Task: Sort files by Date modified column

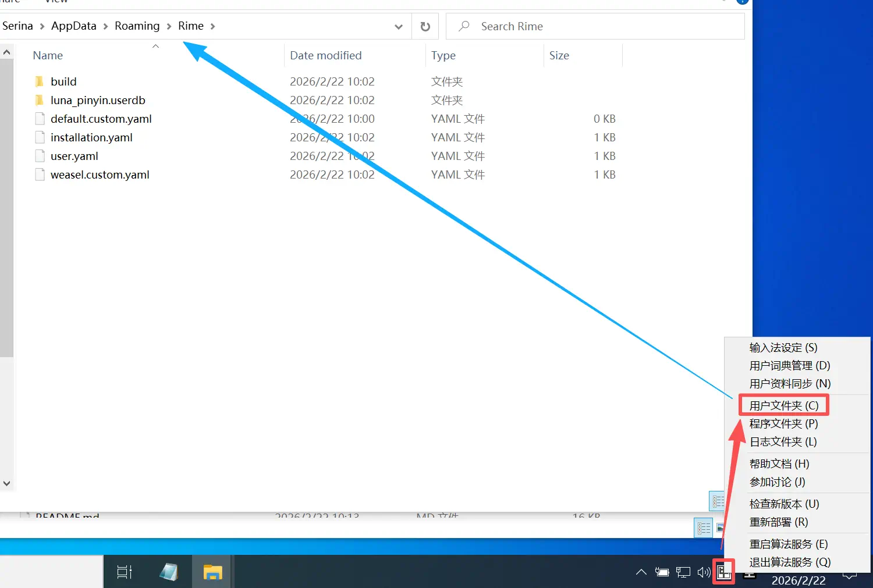Action: [x=325, y=56]
